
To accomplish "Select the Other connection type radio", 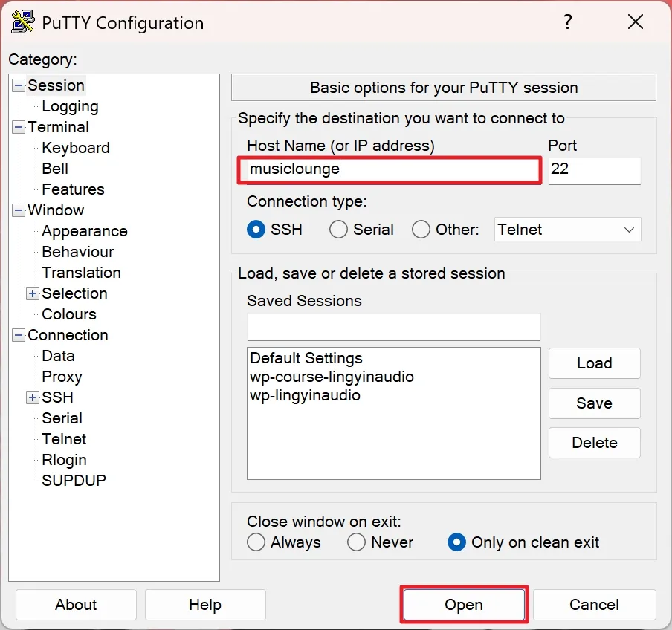I will (x=421, y=230).
